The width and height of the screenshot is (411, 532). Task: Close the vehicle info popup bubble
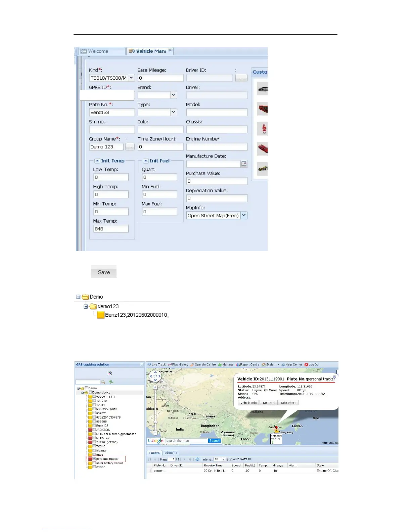(334, 377)
